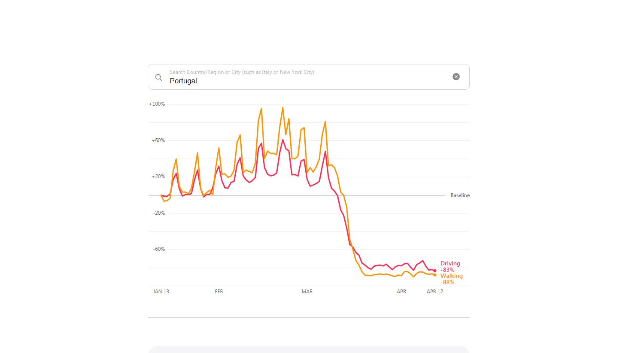Click the +20% axis label

pyautogui.click(x=158, y=176)
